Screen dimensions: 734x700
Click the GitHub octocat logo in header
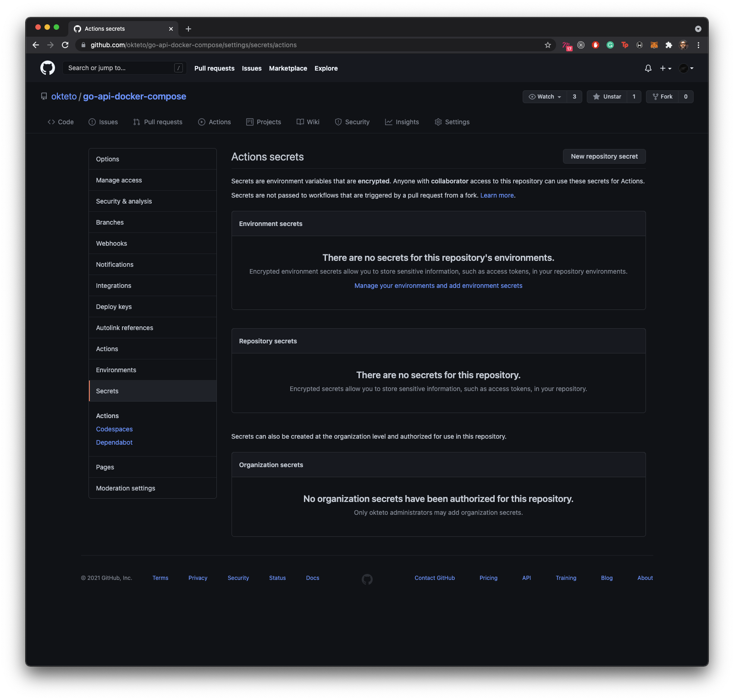coord(48,68)
